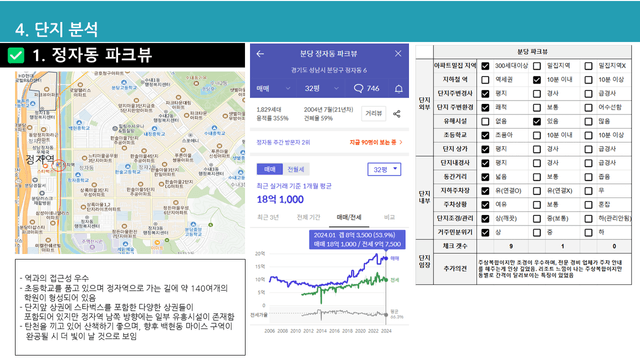Open the 746 comments speech bubble icon

coord(358,88)
